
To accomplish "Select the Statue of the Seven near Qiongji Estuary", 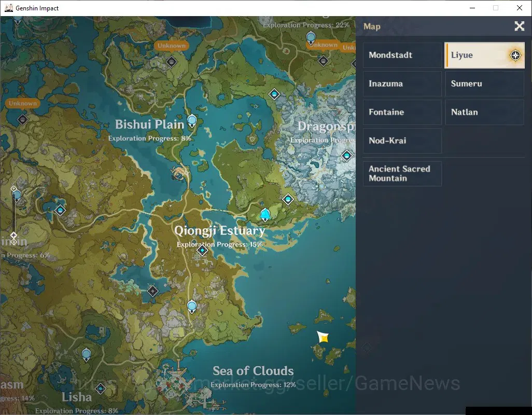I will tap(265, 215).
